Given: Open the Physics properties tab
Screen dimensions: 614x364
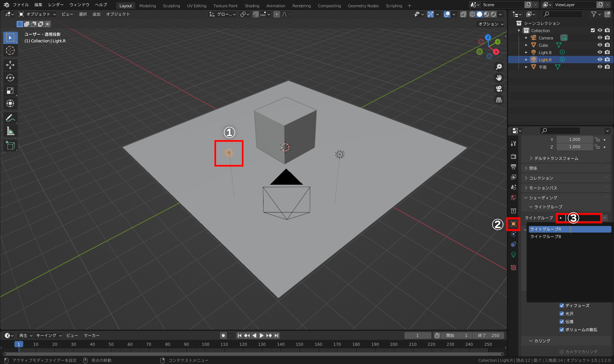Looking at the screenshot, I should pos(513,234).
